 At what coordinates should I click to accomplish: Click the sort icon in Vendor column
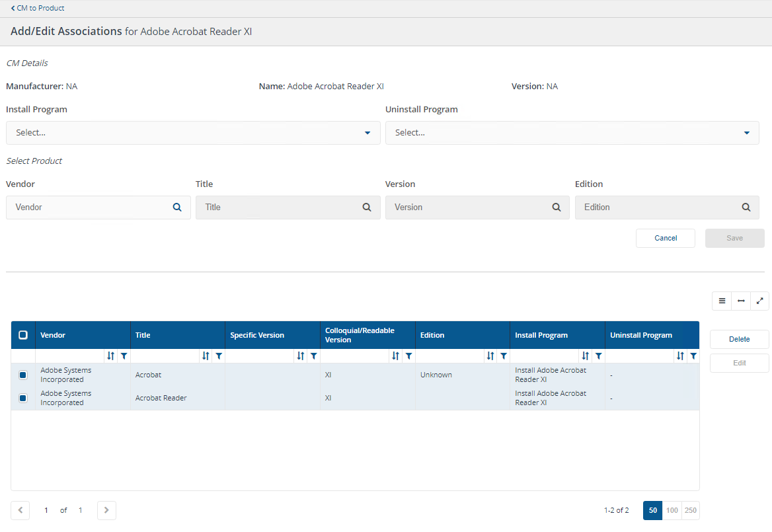[110, 356]
